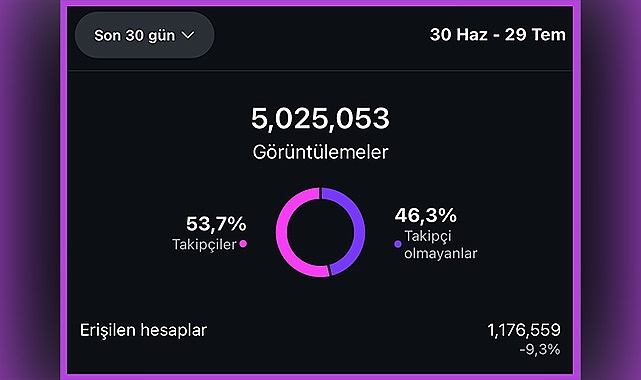Click the top gap of the donut ring

point(320,193)
